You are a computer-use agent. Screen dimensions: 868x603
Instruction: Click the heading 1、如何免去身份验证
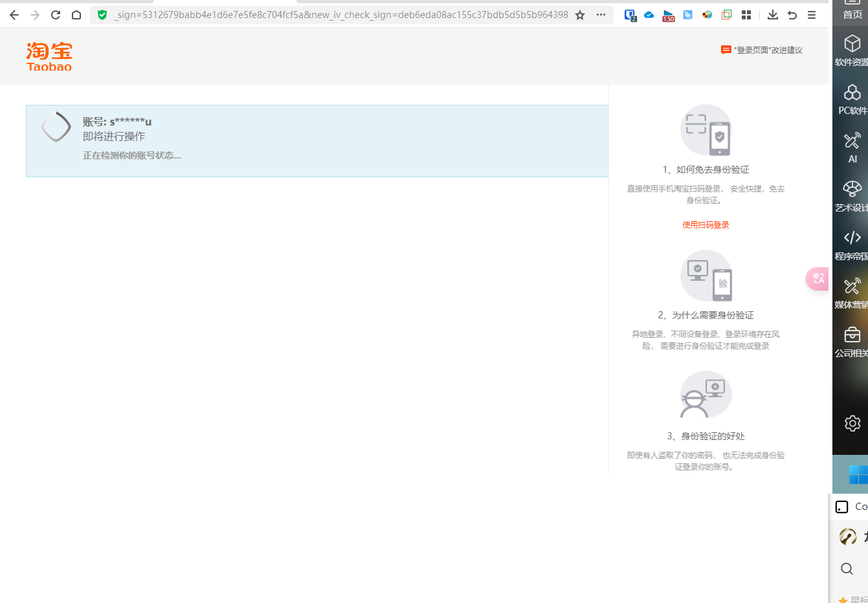click(x=706, y=170)
